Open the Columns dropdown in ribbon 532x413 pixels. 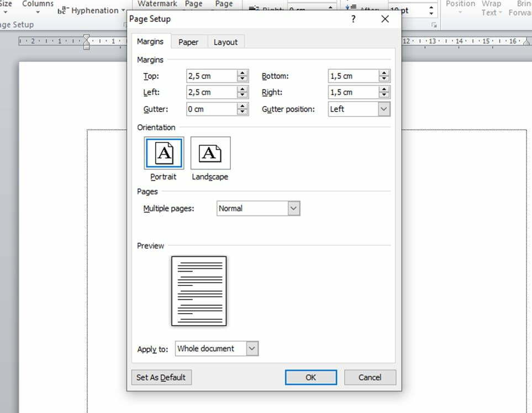pos(38,6)
